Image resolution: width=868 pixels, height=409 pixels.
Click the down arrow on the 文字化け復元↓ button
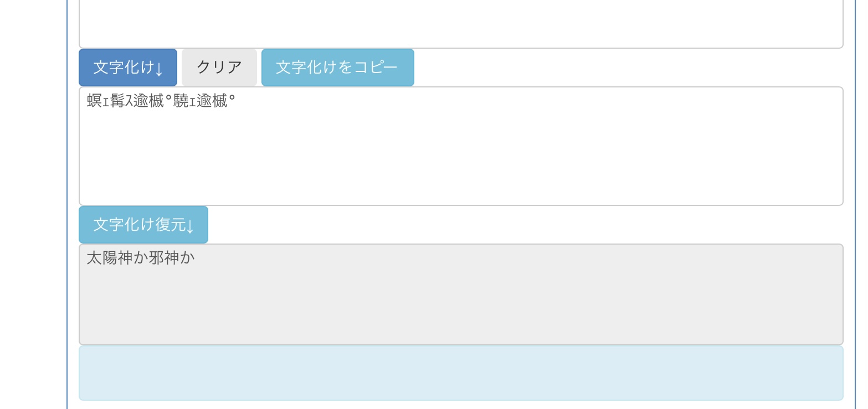(190, 226)
